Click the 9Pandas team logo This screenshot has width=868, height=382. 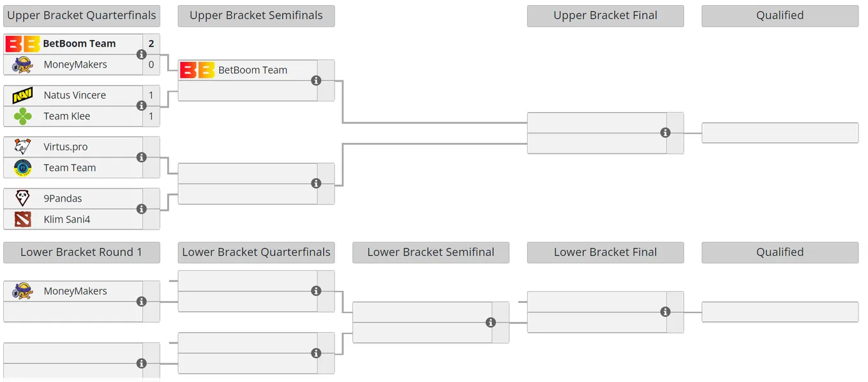click(x=22, y=198)
